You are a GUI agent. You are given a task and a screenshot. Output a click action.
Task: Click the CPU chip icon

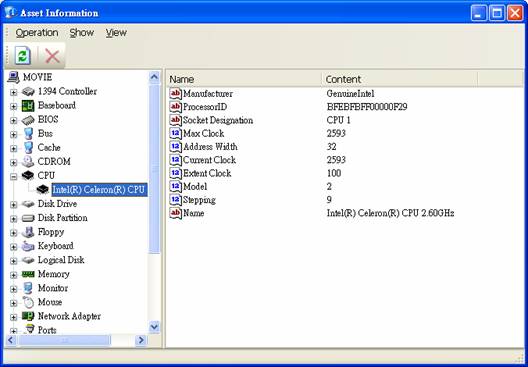click(28, 175)
